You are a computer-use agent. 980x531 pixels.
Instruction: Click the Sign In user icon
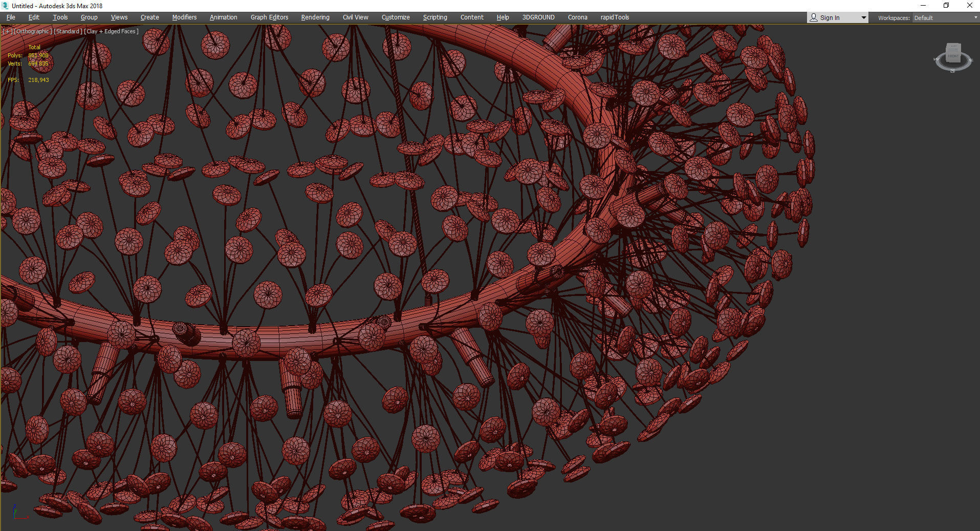[x=814, y=17]
